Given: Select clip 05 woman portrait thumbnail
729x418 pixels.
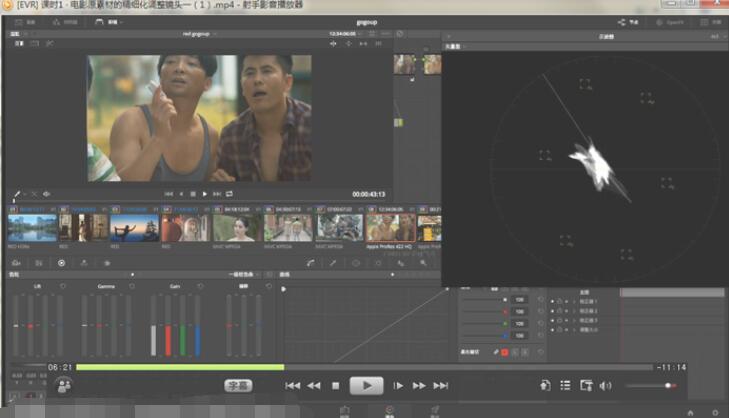Looking at the screenshot, I should click(x=237, y=228).
